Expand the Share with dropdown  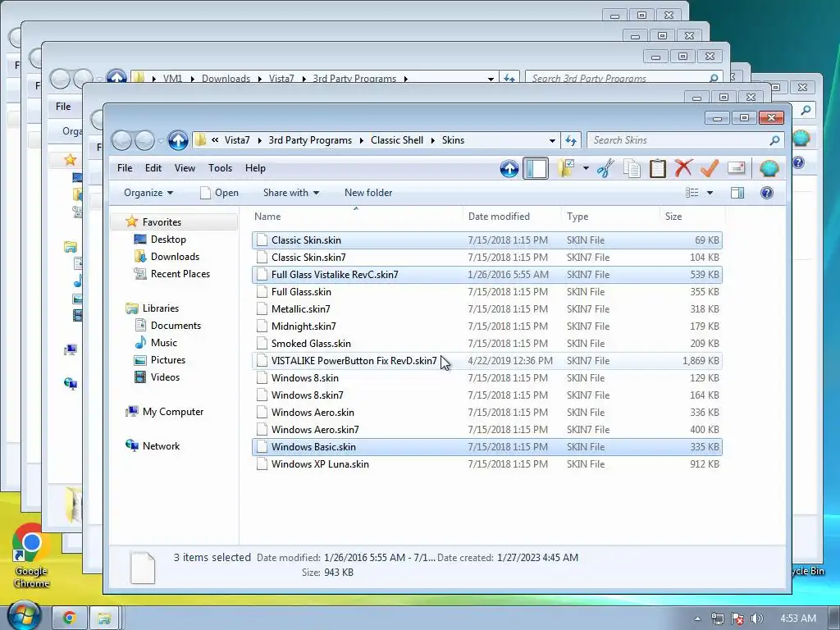tap(291, 193)
